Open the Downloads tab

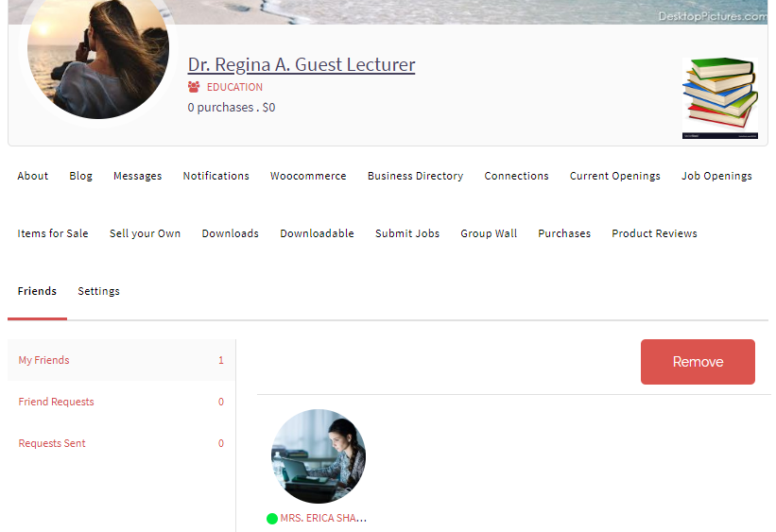230,233
